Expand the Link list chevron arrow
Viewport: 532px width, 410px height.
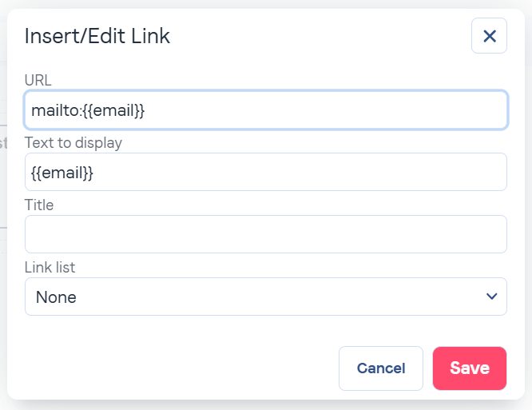click(491, 297)
